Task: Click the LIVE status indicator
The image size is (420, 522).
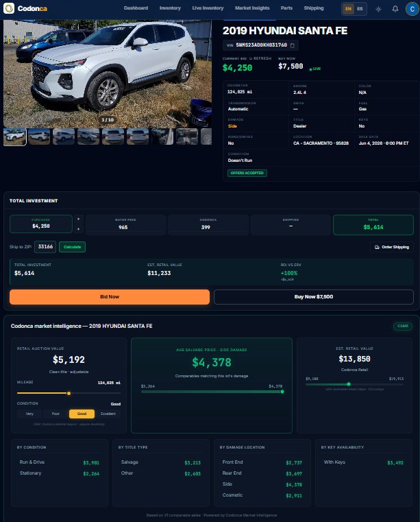Action: point(315,69)
